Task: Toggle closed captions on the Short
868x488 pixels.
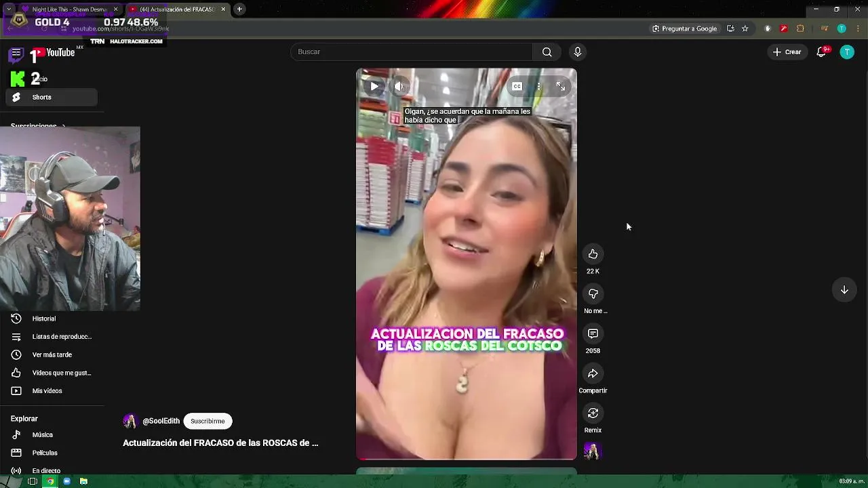Action: click(517, 86)
